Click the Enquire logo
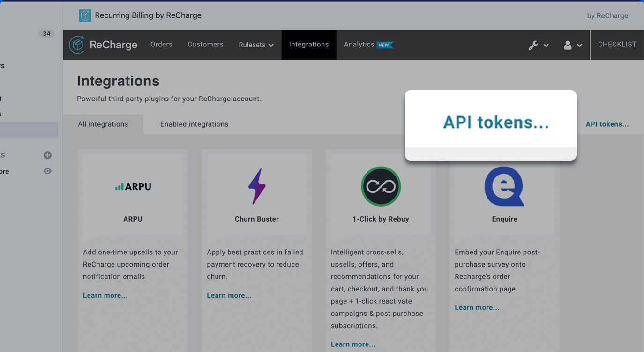The image size is (644, 352). (x=504, y=186)
